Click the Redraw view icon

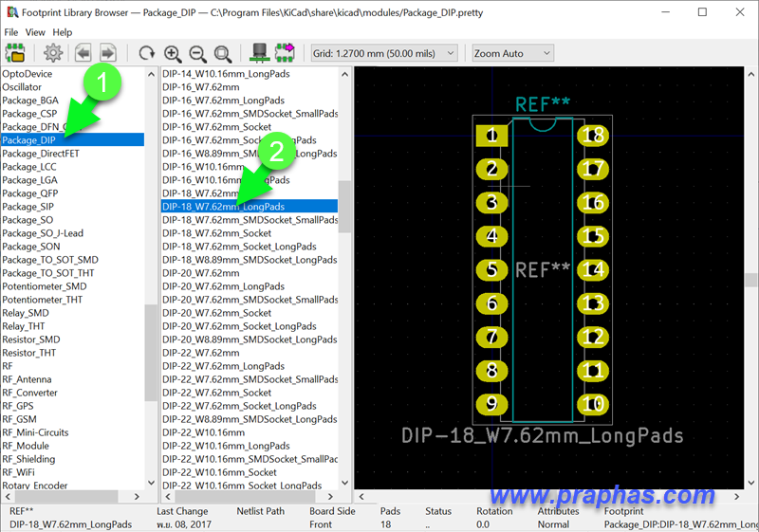(146, 53)
